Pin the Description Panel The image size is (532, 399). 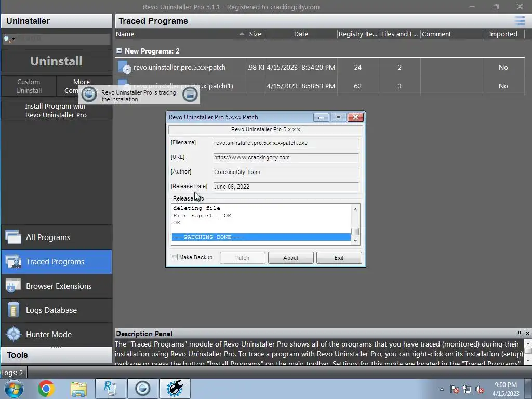520,333
